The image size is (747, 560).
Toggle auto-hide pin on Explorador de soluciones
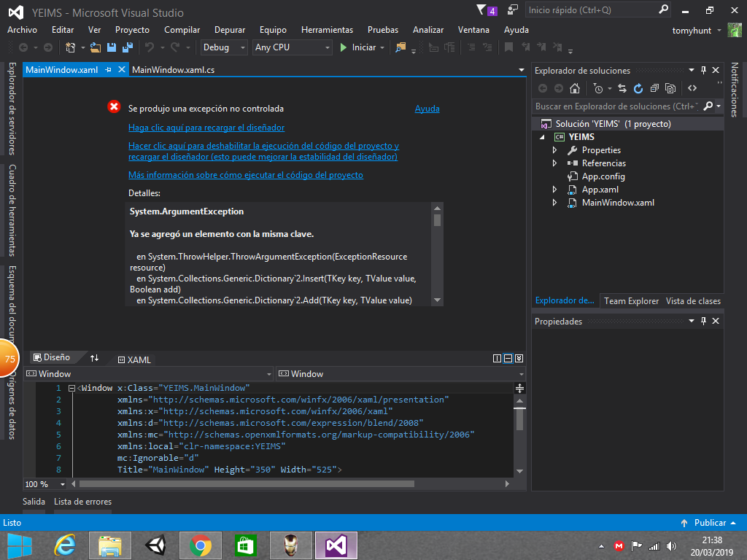click(x=704, y=70)
